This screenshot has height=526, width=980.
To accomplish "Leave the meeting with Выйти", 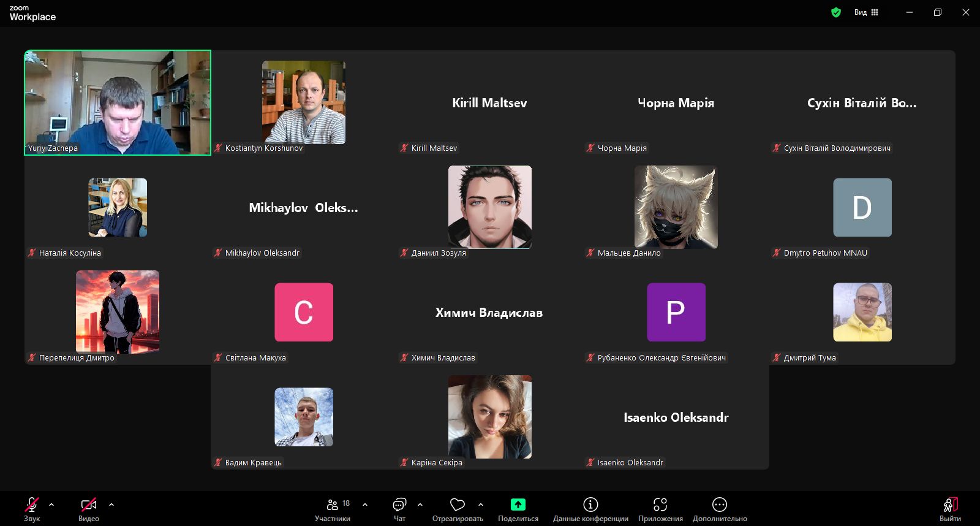I will click(x=950, y=509).
